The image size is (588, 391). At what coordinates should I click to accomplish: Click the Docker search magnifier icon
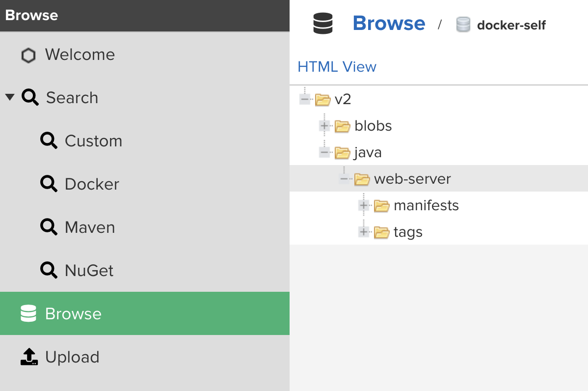(x=49, y=184)
